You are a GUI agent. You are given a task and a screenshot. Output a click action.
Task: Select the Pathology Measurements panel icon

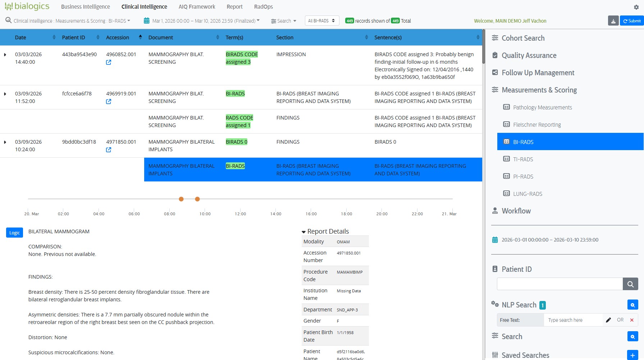[x=506, y=107]
